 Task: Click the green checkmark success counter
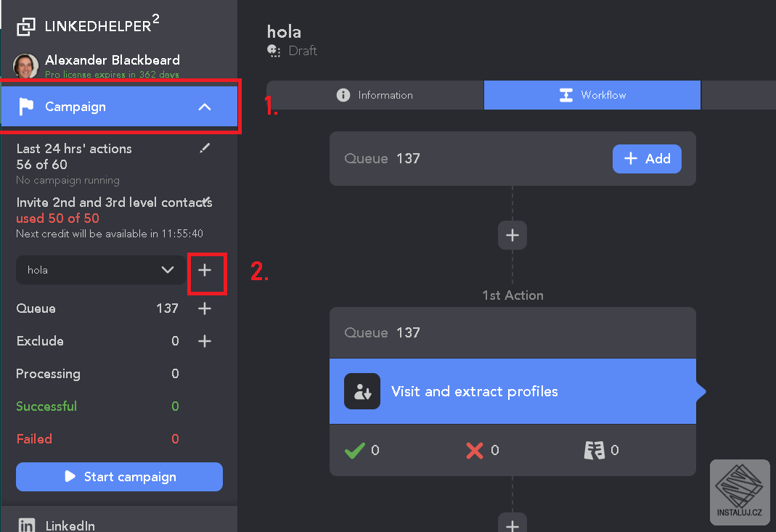pos(355,449)
